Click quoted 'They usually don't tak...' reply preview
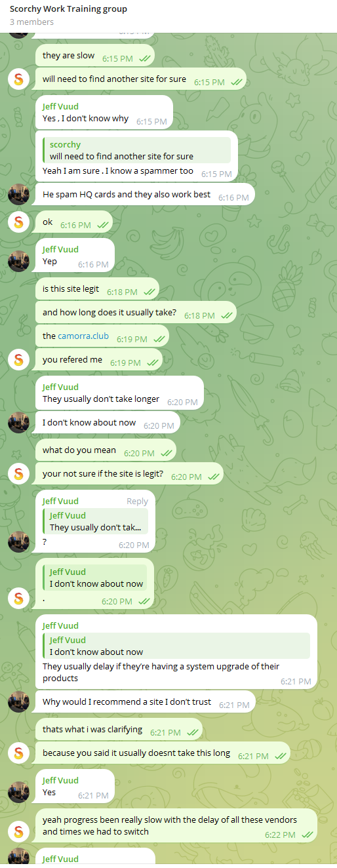337x868 pixels. [x=96, y=521]
